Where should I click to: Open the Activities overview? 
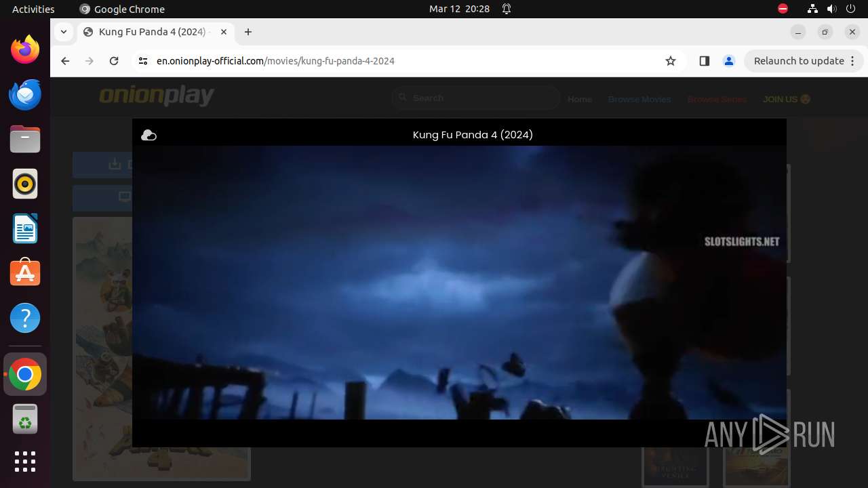point(33,9)
